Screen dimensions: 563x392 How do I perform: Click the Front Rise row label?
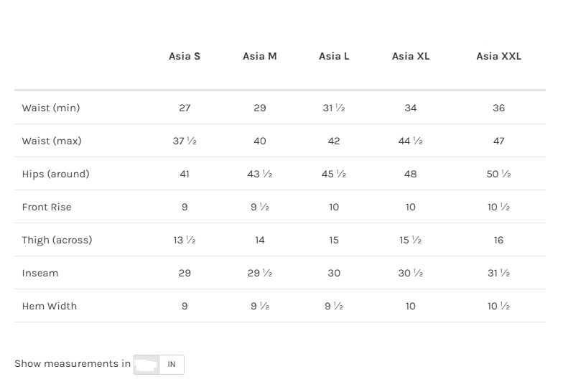coord(47,207)
